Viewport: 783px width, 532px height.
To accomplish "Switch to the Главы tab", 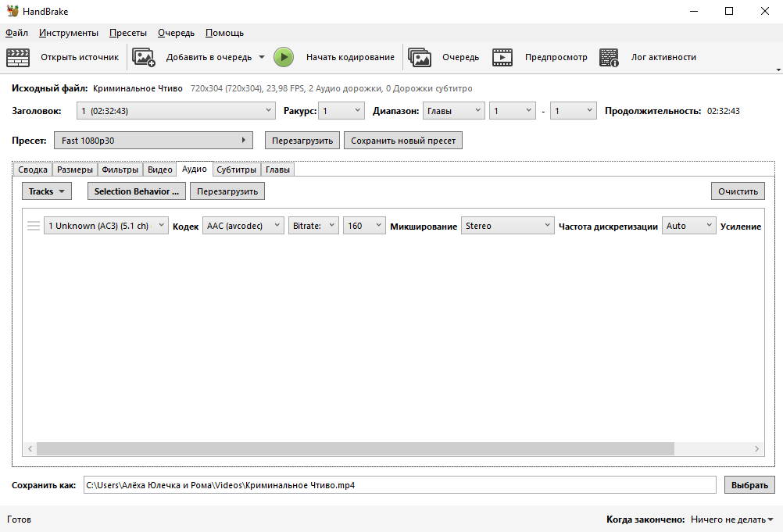I will (x=277, y=170).
